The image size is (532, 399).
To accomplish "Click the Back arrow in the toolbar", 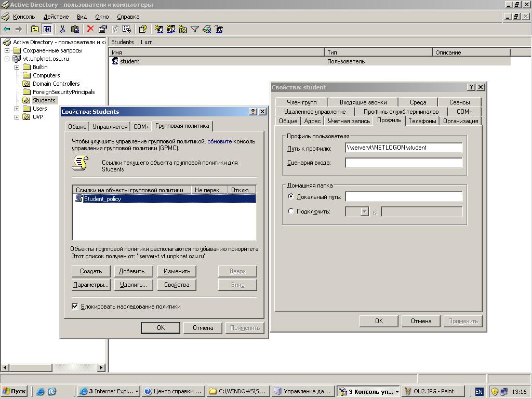I will (7, 29).
